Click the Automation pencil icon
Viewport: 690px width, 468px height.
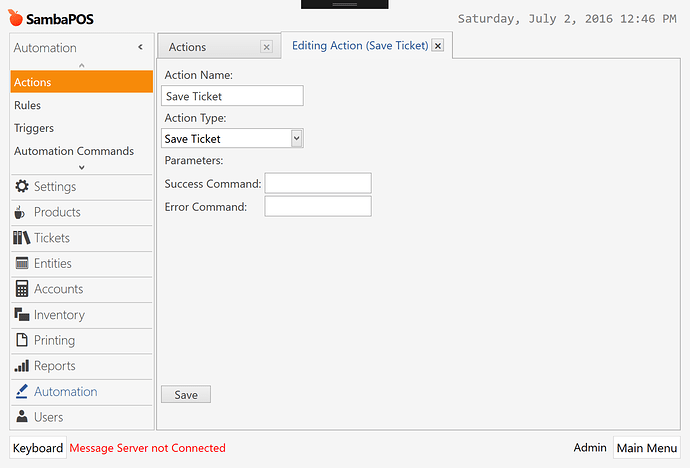[22, 391]
